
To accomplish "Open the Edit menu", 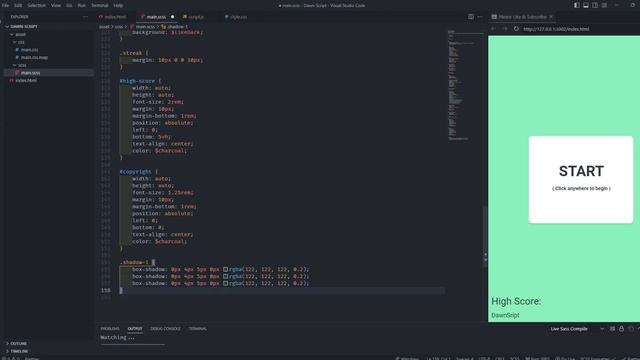I will (x=18, y=5).
